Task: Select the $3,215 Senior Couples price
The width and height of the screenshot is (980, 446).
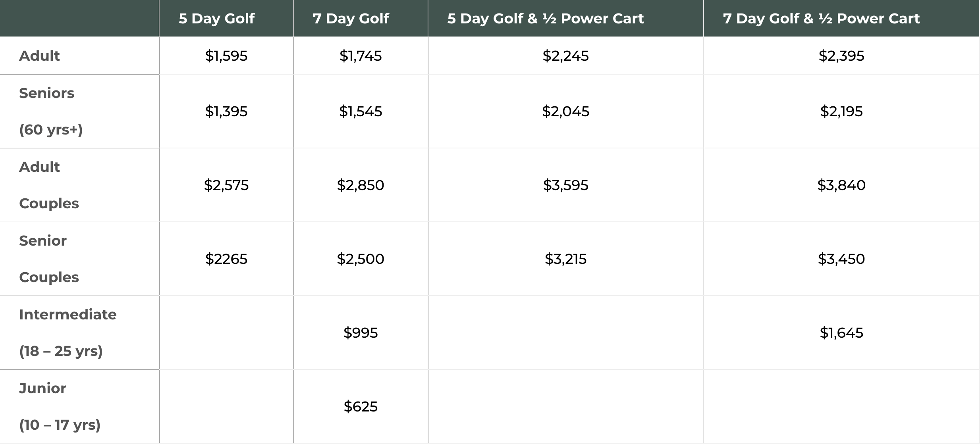Action: click(566, 259)
